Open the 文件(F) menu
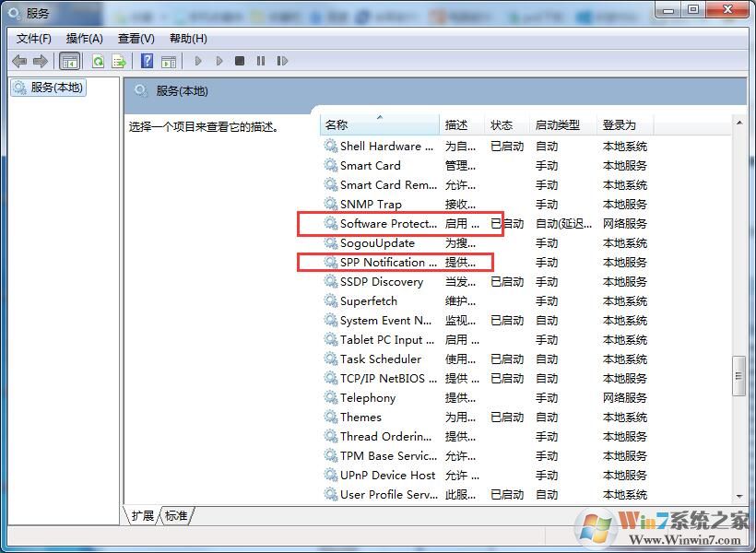The image size is (756, 553). (33, 38)
